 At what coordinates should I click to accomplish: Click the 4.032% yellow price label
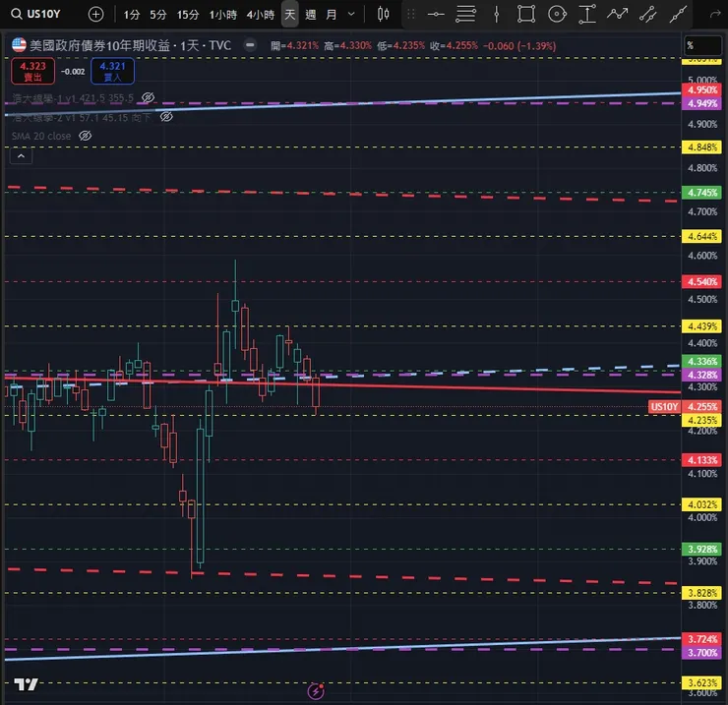(x=702, y=504)
